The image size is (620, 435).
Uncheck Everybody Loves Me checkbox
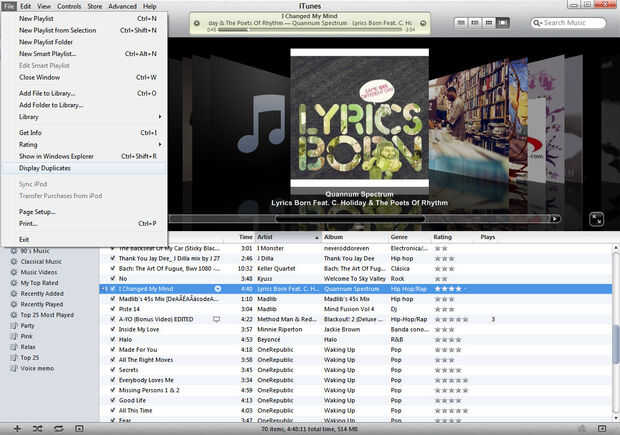[112, 380]
